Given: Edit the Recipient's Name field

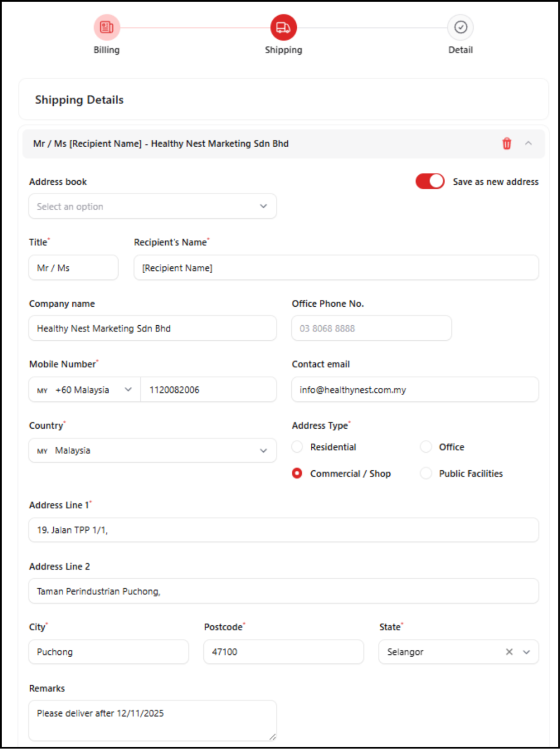Looking at the screenshot, I should (336, 268).
